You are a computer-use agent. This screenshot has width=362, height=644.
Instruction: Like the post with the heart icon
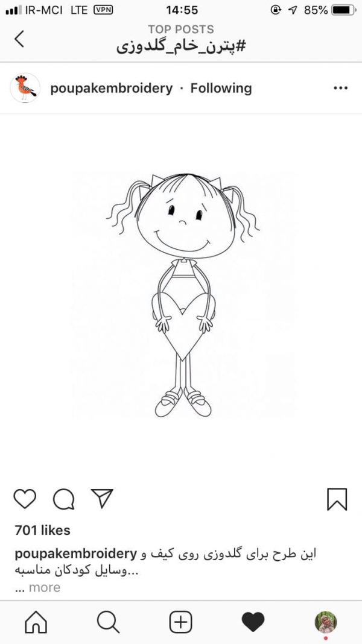coord(25,499)
